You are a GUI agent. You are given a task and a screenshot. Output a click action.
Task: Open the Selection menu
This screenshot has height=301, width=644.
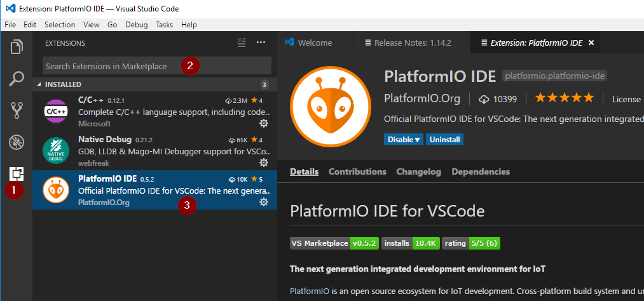coord(60,25)
